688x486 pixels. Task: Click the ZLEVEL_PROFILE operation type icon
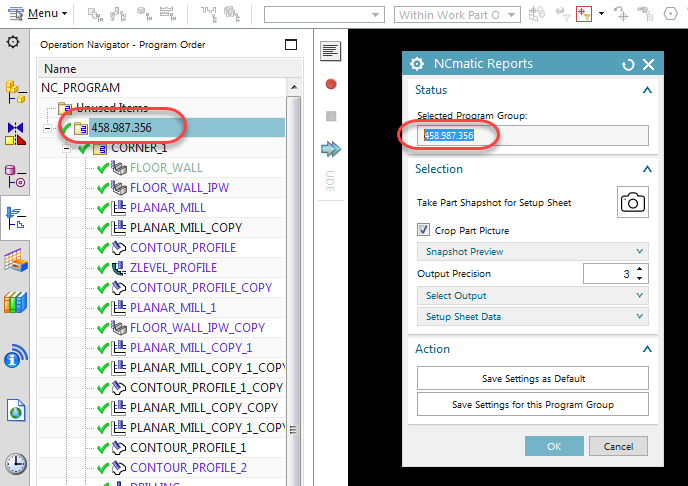118,268
